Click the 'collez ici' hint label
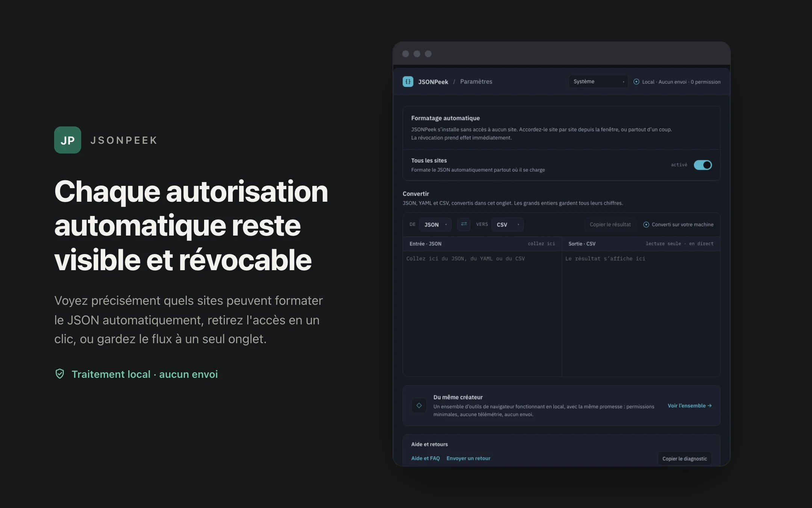This screenshot has width=812, height=508. 541,244
